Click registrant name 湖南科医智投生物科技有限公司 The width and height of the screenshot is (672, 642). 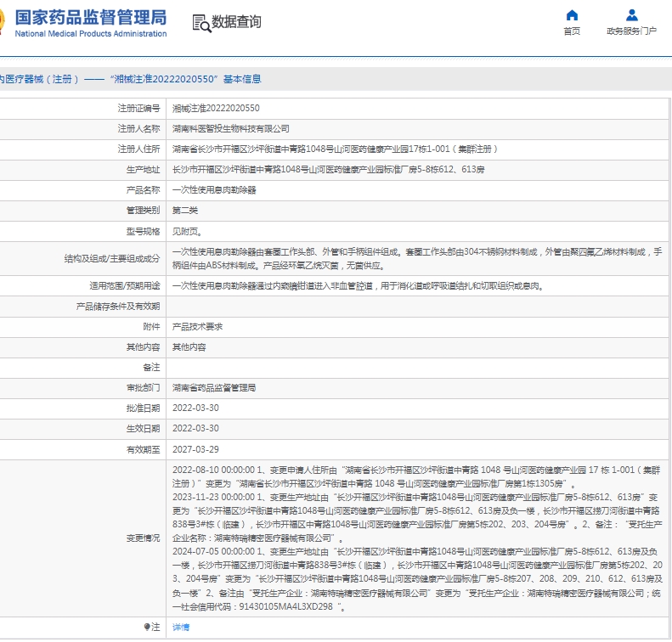pos(231,129)
